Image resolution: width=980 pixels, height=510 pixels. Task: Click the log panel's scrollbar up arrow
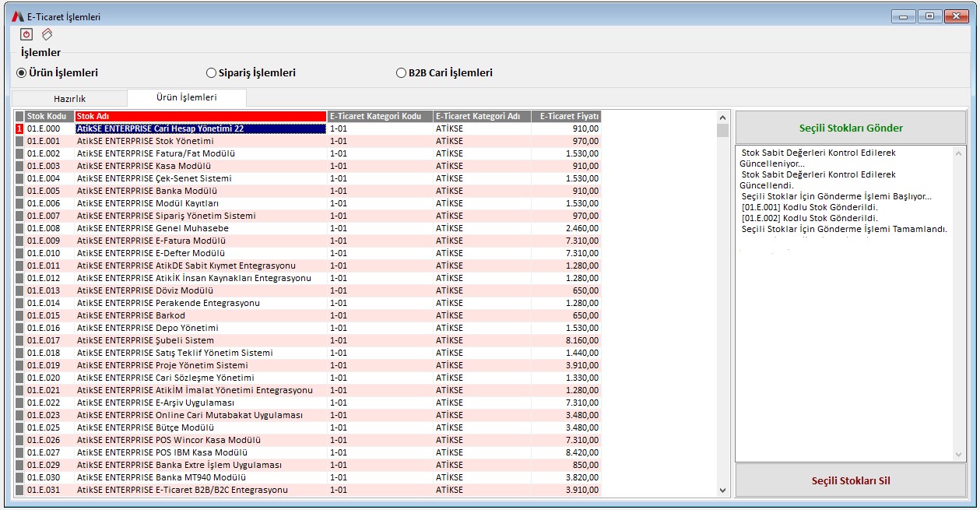959,153
